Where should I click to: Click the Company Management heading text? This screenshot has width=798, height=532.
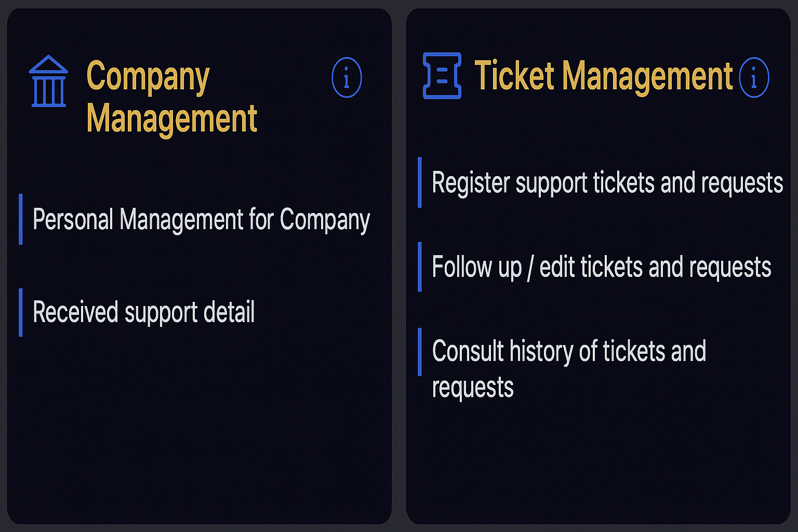tap(171, 97)
